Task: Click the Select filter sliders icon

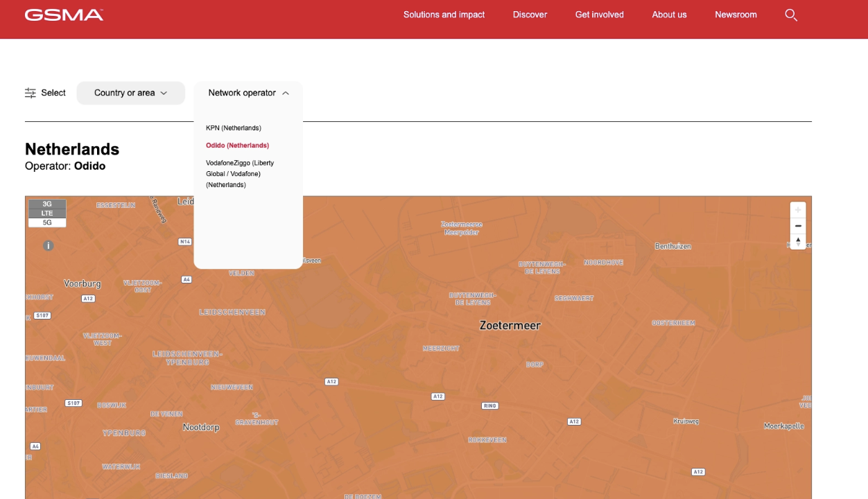Action: [x=31, y=93]
